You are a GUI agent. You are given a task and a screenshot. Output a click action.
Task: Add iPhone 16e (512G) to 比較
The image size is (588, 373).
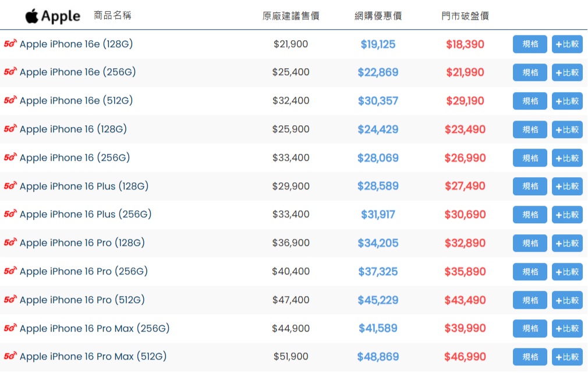(x=567, y=101)
